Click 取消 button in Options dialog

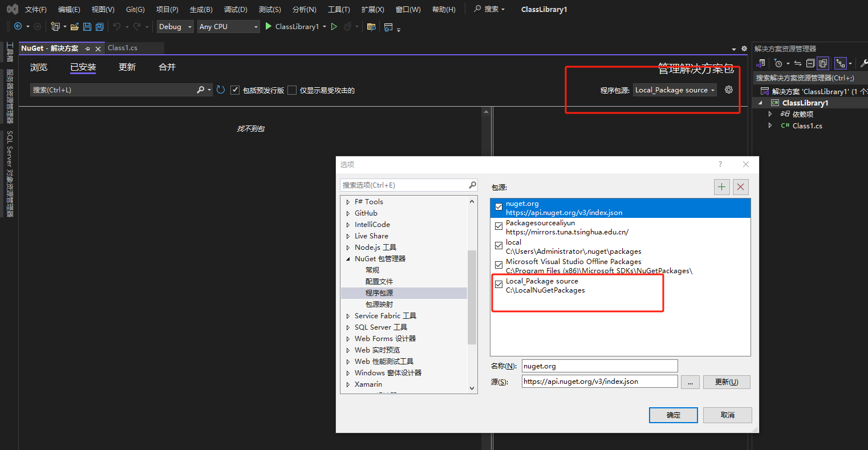728,415
